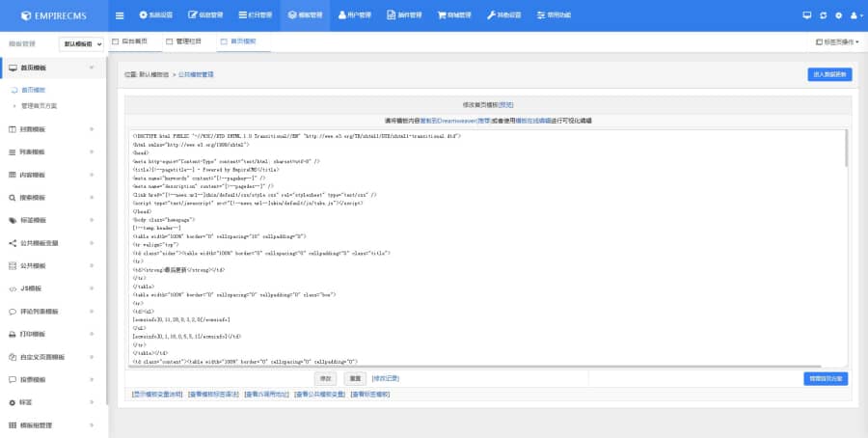Screen dimensions: 868x438
Task: Click the 公共模板变量 share icon in sidebar
Action: 13,243
